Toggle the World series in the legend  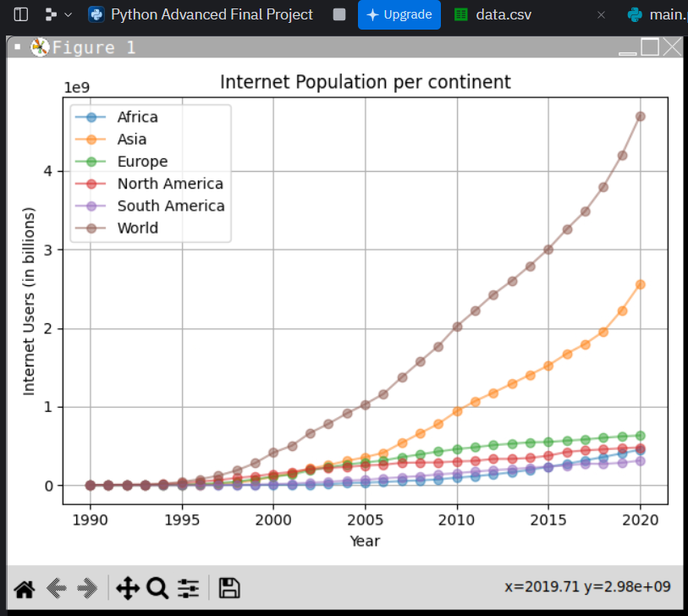tap(135, 228)
